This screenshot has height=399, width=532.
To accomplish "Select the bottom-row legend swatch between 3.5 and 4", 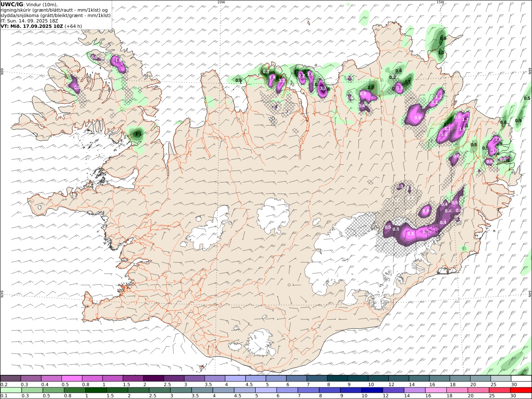I will [202, 390].
